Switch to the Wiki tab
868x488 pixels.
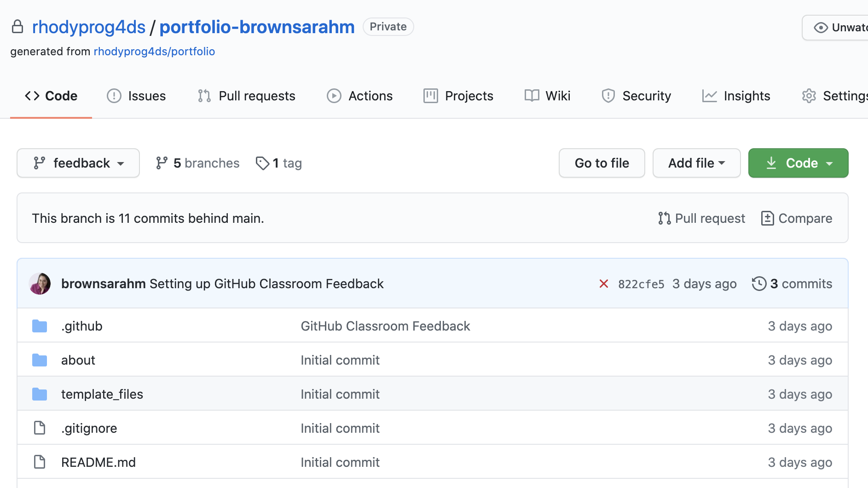coord(548,96)
